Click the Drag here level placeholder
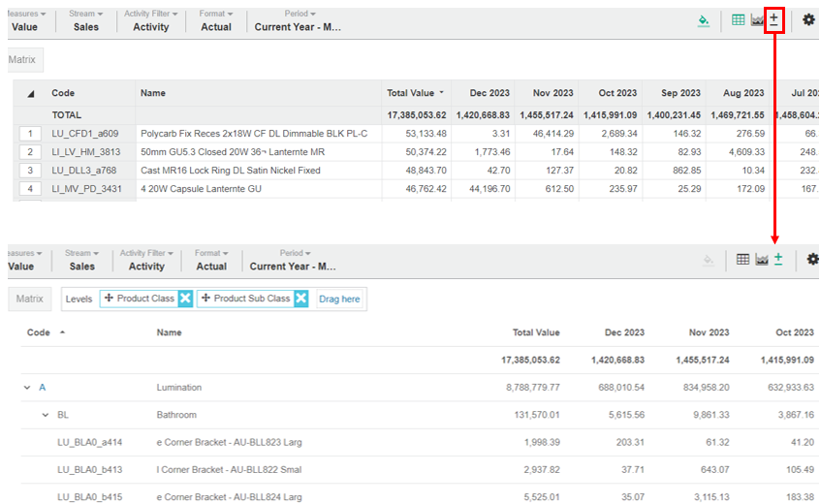The image size is (820, 504). coord(339,299)
